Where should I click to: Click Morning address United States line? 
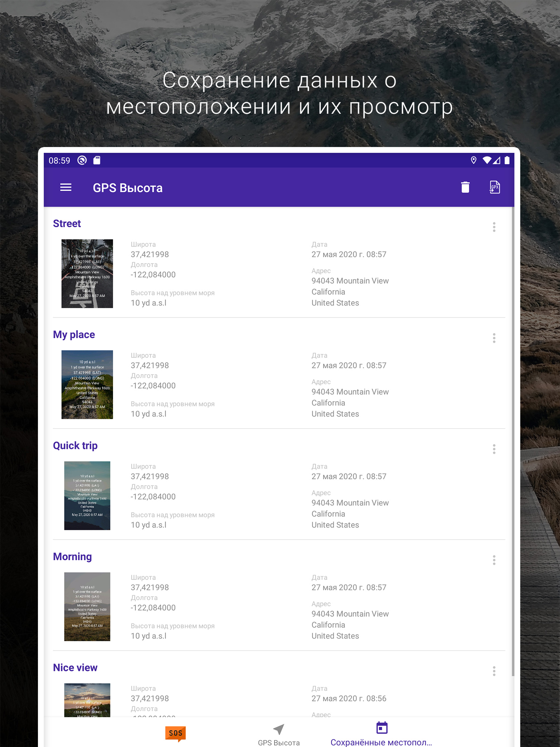tap(335, 636)
